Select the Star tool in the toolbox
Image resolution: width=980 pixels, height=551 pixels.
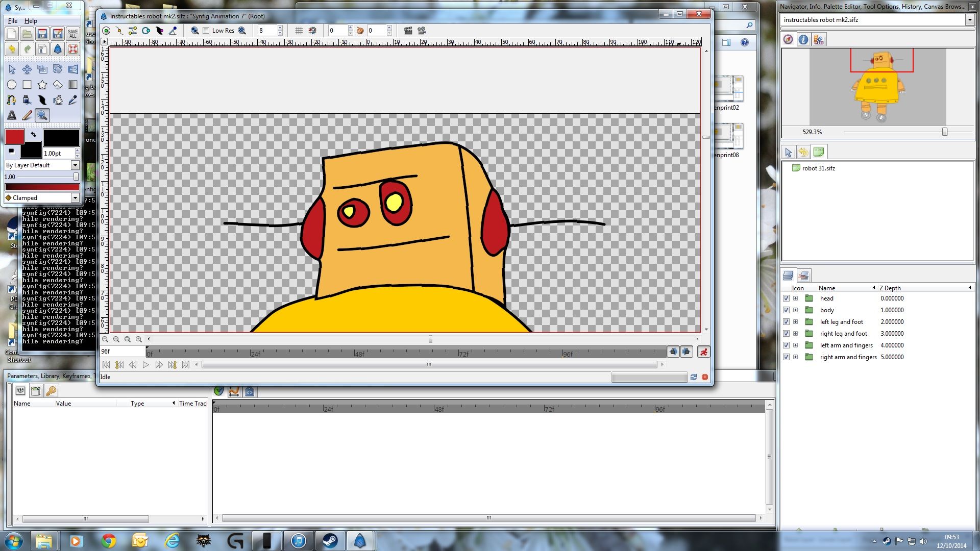[42, 85]
